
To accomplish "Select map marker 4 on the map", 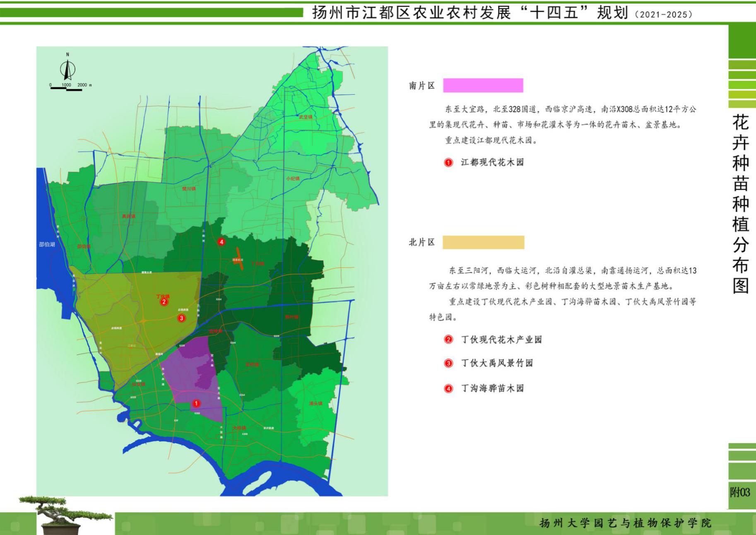I will coord(222,242).
